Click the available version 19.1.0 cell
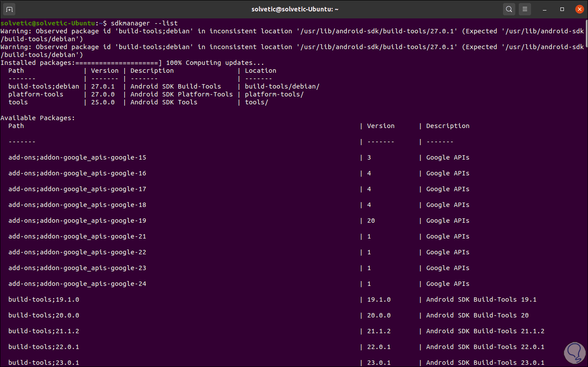Viewport: 588px width, 367px height. [379, 299]
